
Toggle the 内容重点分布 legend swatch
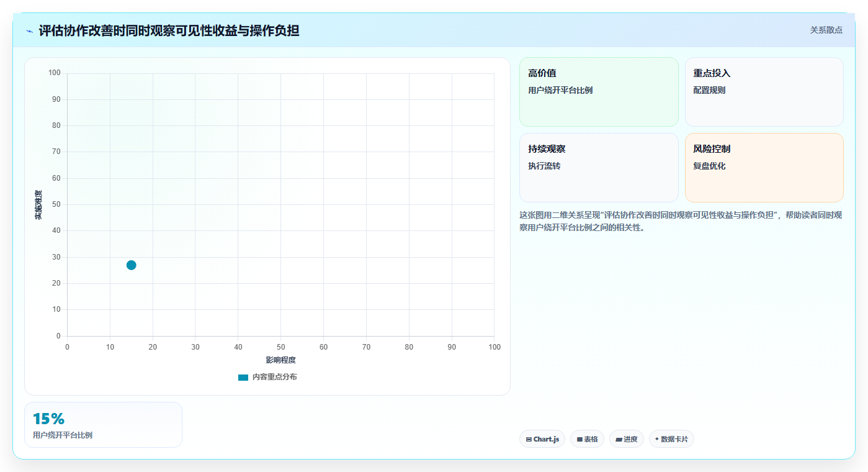(243, 378)
